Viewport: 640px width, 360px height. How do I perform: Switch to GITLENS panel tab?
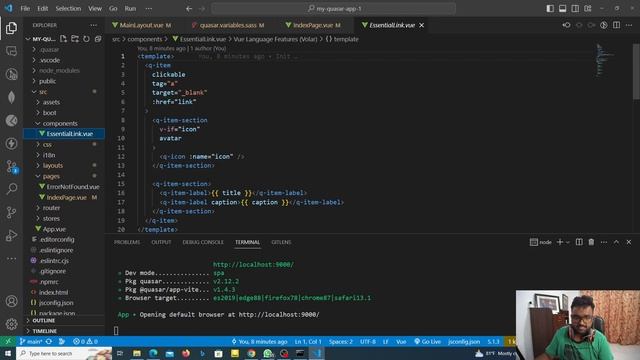pos(281,242)
